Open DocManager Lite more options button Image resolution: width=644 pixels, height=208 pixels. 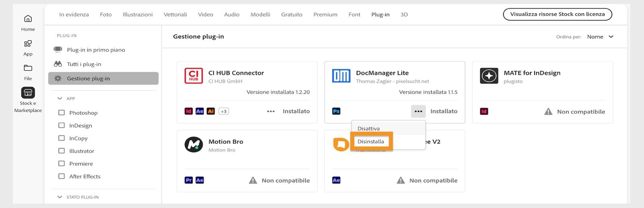[418, 111]
